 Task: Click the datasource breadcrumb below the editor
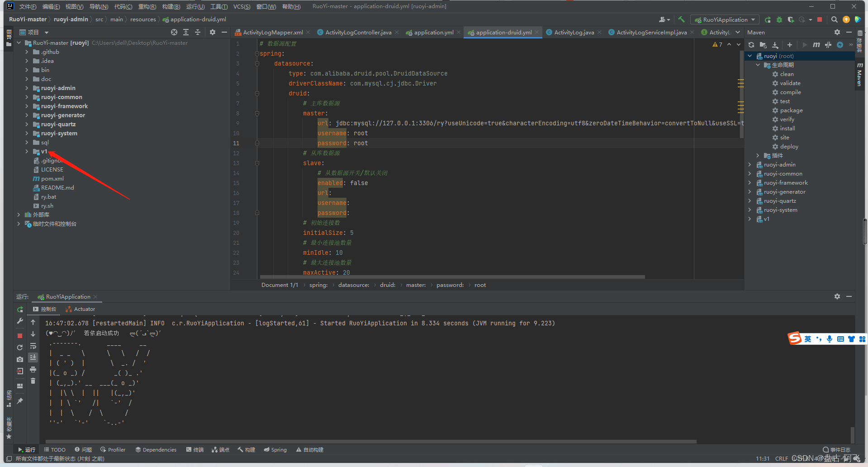354,285
